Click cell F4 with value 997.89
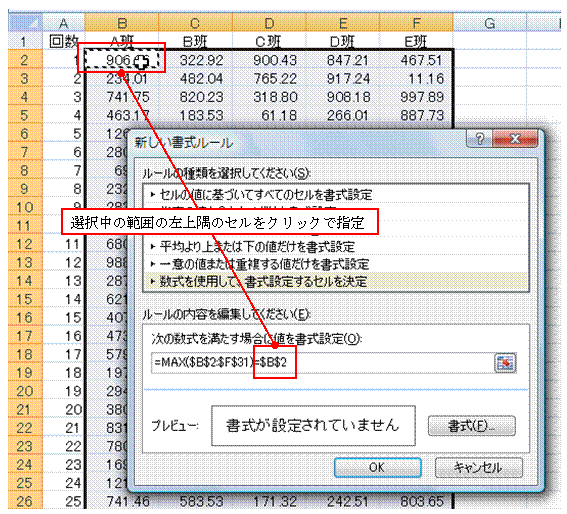 click(x=416, y=97)
